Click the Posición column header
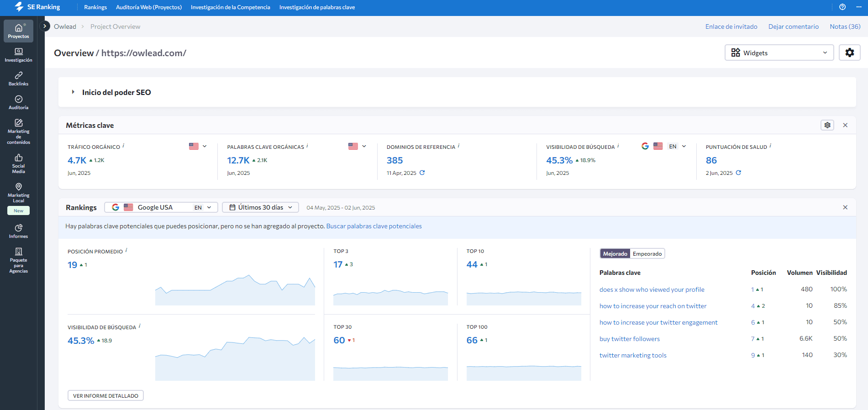 (x=763, y=273)
